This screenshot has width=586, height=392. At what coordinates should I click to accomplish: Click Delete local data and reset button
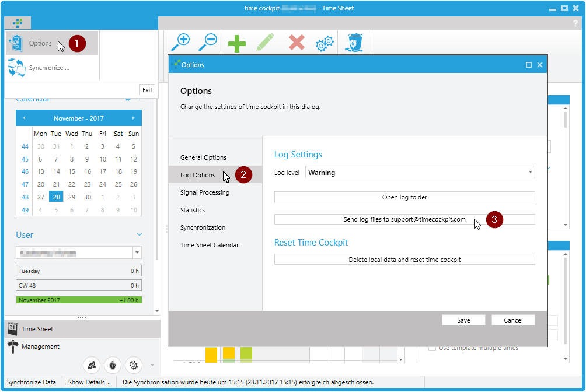tap(404, 260)
